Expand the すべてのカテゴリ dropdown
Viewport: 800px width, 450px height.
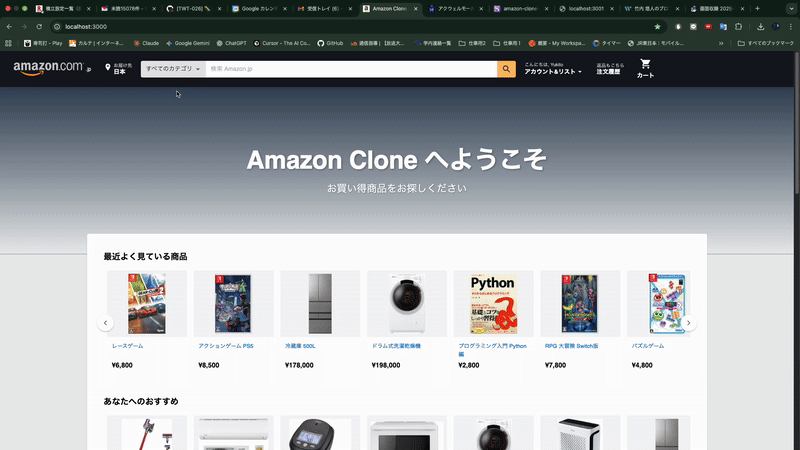point(173,69)
